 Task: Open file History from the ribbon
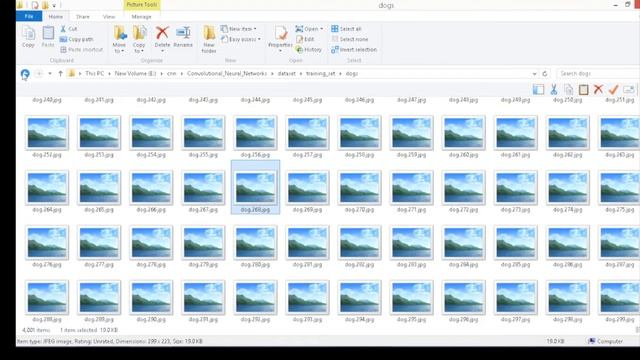309,49
